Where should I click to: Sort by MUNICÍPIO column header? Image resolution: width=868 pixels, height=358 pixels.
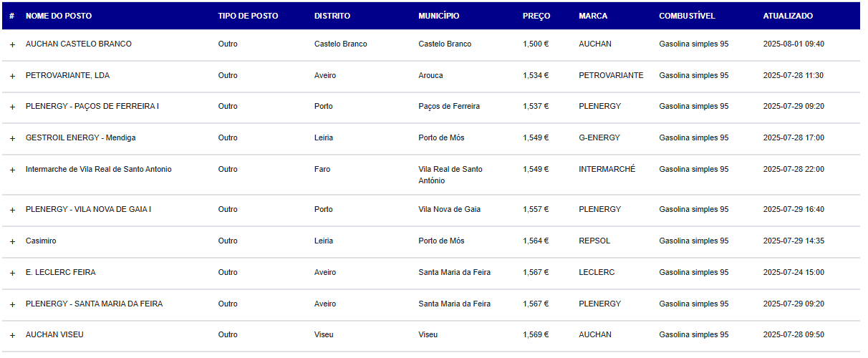[439, 16]
